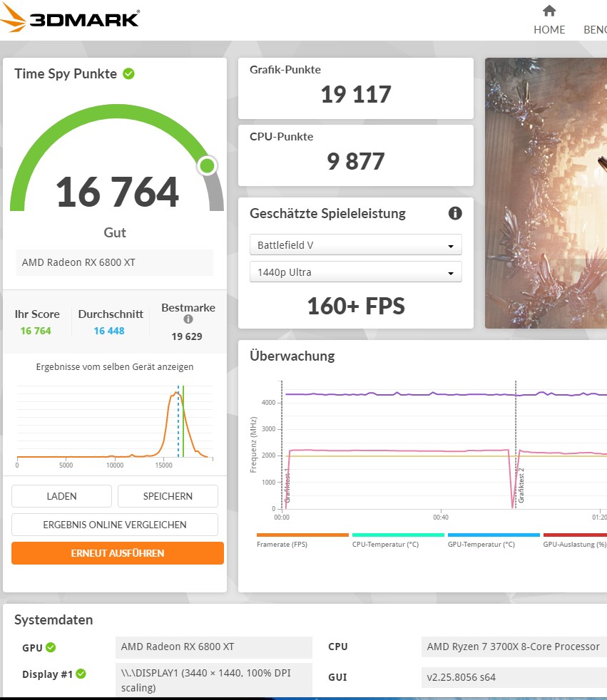Click Ergebnisse vom selben Gerät anzeigen
607x700 pixels.
[115, 367]
